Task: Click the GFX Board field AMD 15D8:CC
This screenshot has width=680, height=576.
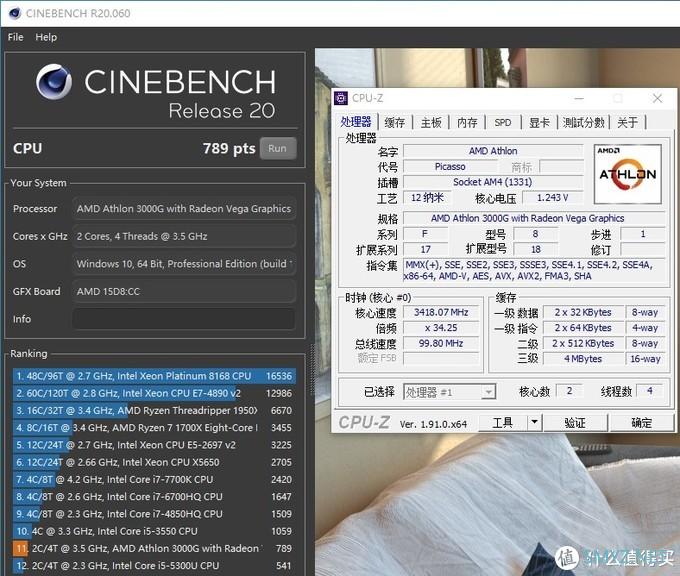Action: tap(184, 291)
